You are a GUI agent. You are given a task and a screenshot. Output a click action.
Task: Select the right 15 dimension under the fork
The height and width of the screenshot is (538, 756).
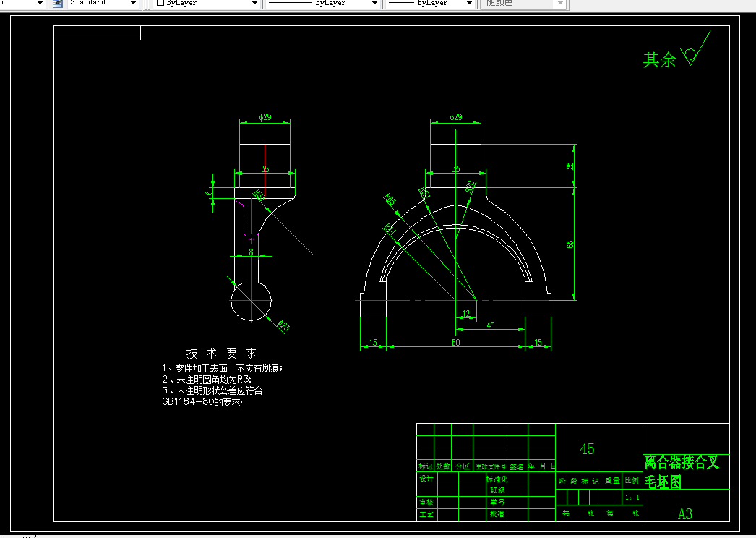[538, 343]
